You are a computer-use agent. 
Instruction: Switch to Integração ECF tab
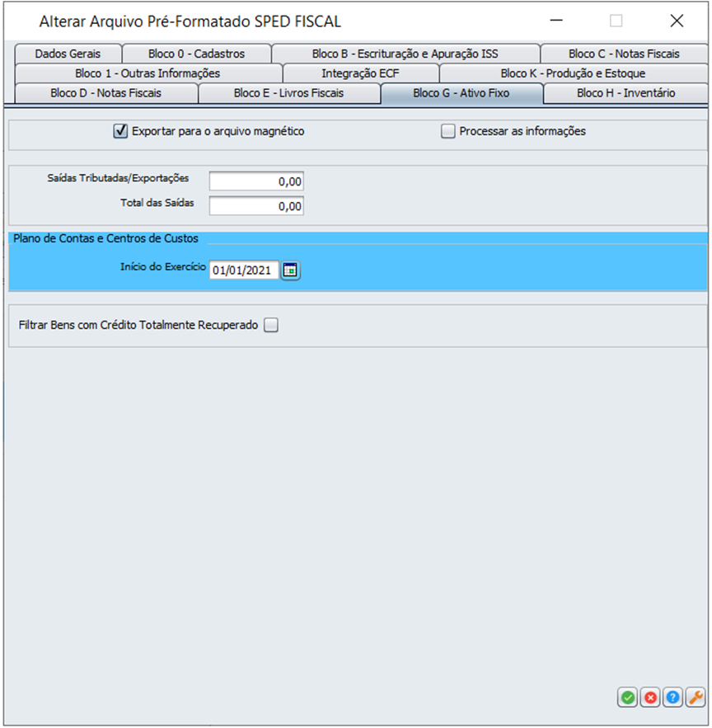(x=361, y=73)
